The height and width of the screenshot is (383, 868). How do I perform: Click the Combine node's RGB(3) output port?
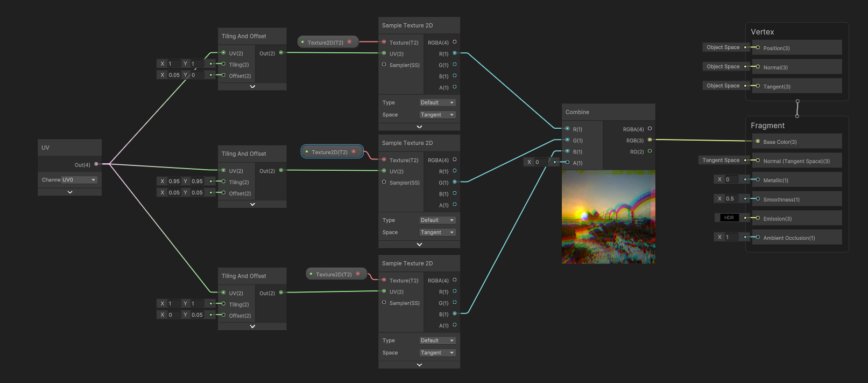click(650, 140)
